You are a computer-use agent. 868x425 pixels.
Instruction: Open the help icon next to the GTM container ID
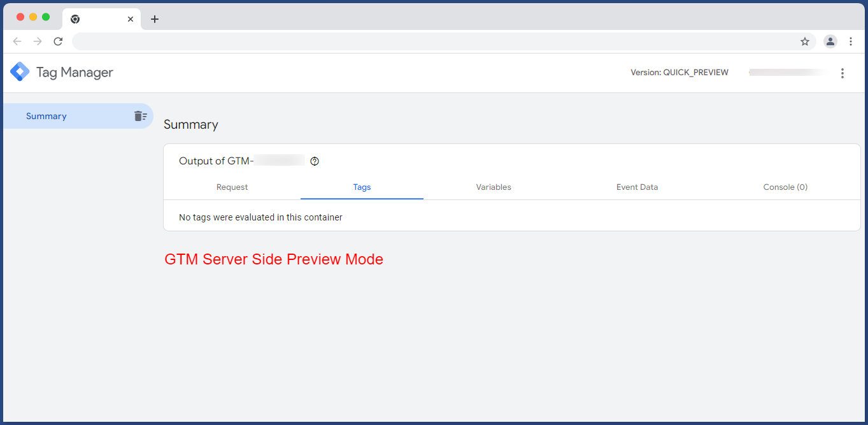(315, 161)
